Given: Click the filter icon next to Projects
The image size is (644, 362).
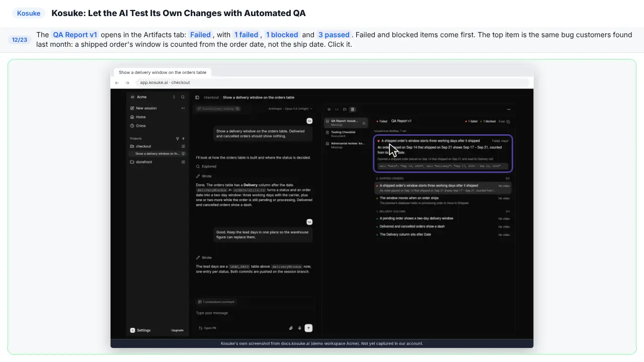Looking at the screenshot, I should [x=178, y=138].
